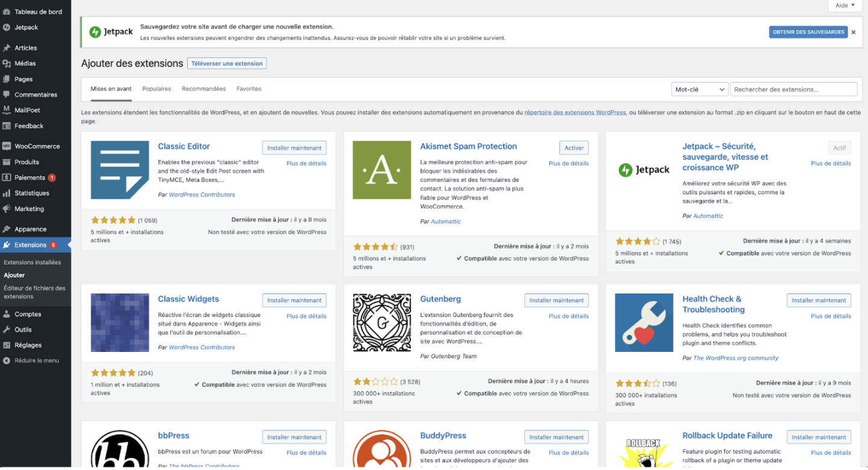Click the Articles pin icon in sidebar

click(x=7, y=48)
